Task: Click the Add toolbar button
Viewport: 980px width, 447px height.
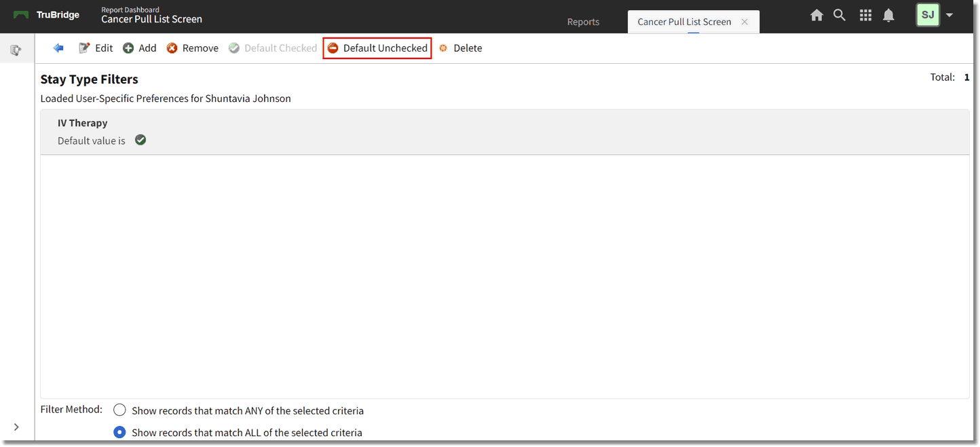Action: (x=139, y=48)
